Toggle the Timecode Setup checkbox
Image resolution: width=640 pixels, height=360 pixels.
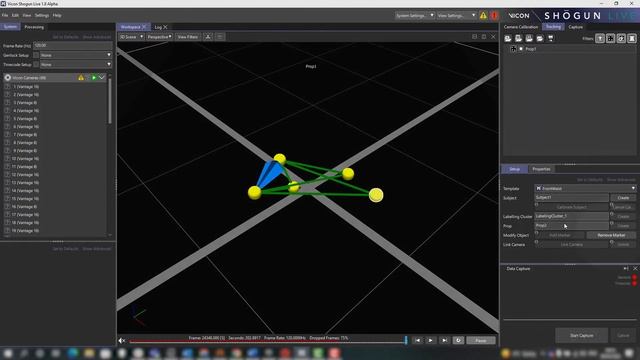[36, 64]
